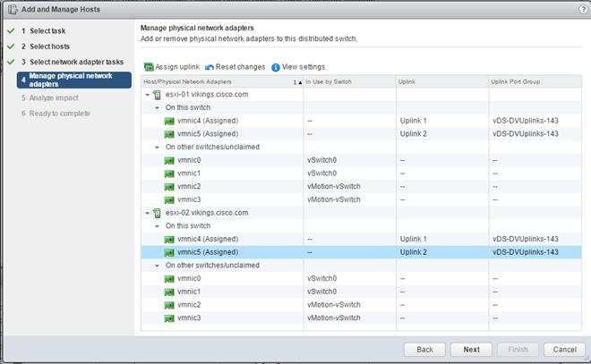Viewport: 591px width, 364px height.
Task: Click the vmnic4 adapter icon under esxi-02
Action: [169, 240]
